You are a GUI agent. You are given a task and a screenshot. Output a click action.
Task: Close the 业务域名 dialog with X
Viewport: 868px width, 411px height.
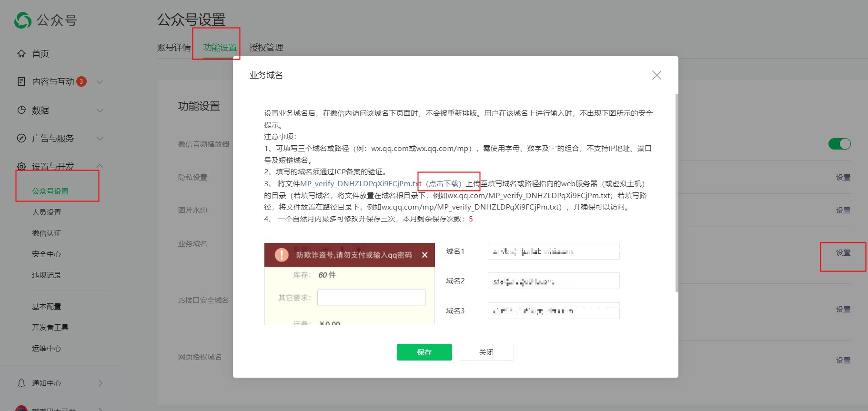click(656, 75)
